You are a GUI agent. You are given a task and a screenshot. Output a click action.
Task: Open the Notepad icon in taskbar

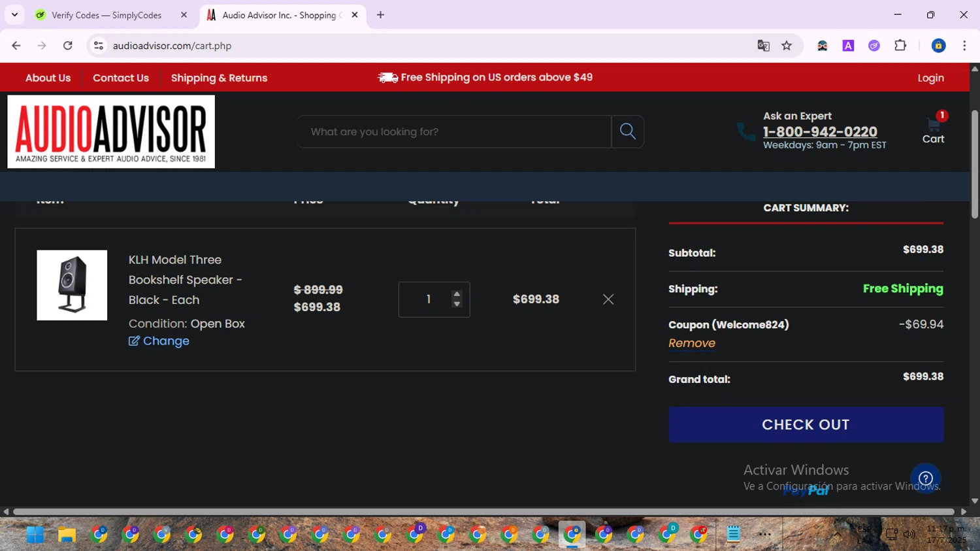[734, 534]
